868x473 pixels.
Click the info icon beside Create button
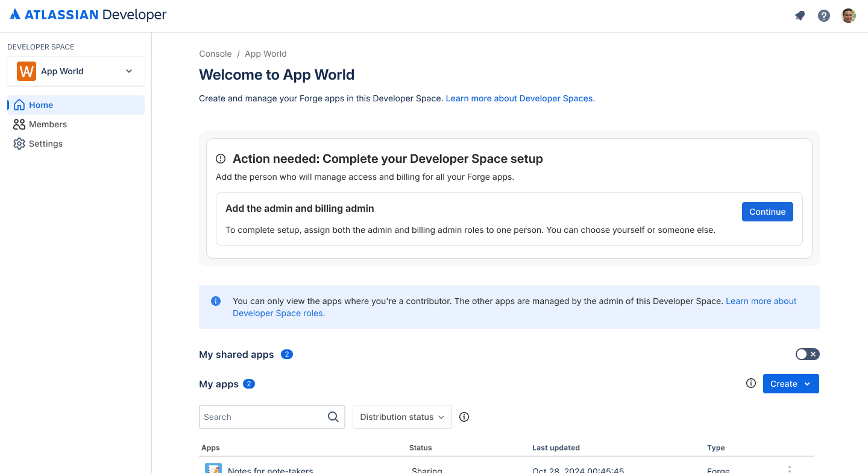[751, 383]
